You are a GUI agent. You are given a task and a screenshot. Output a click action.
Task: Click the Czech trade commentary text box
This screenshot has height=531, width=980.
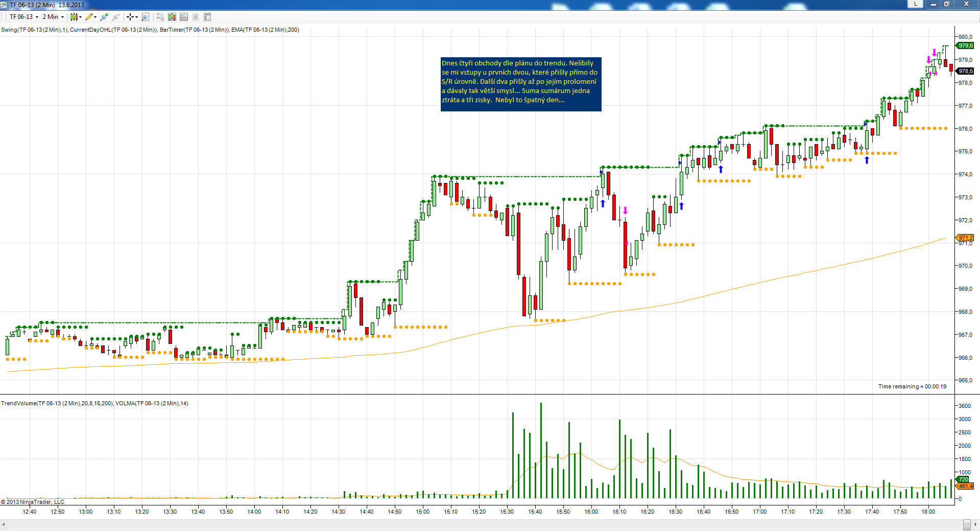pos(521,84)
